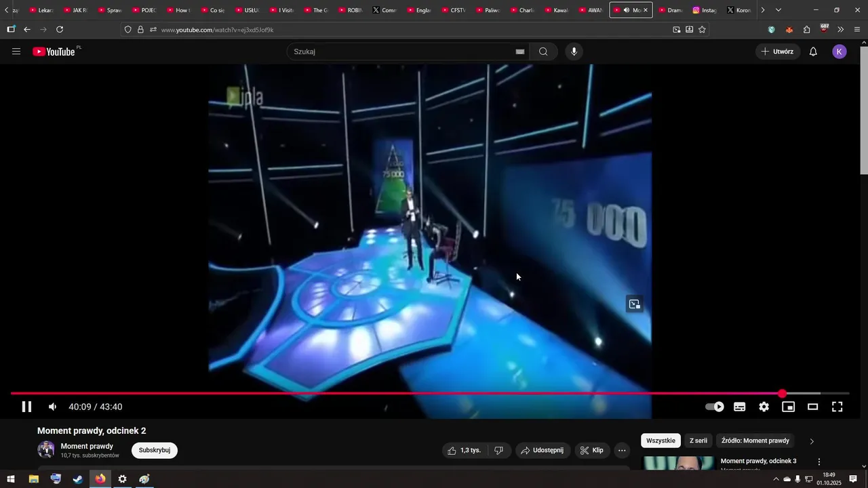Switch to the ROBIN tab

[x=350, y=10]
